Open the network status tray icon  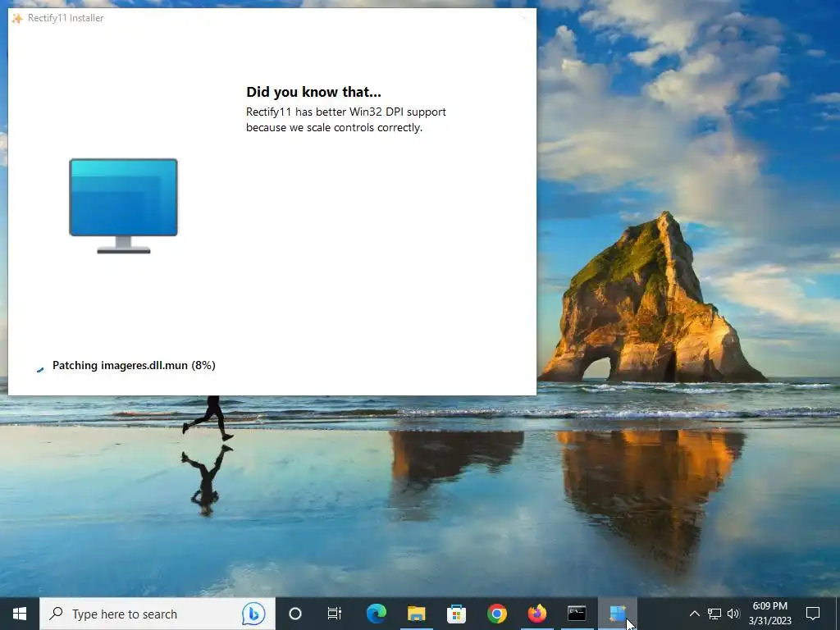click(714, 614)
